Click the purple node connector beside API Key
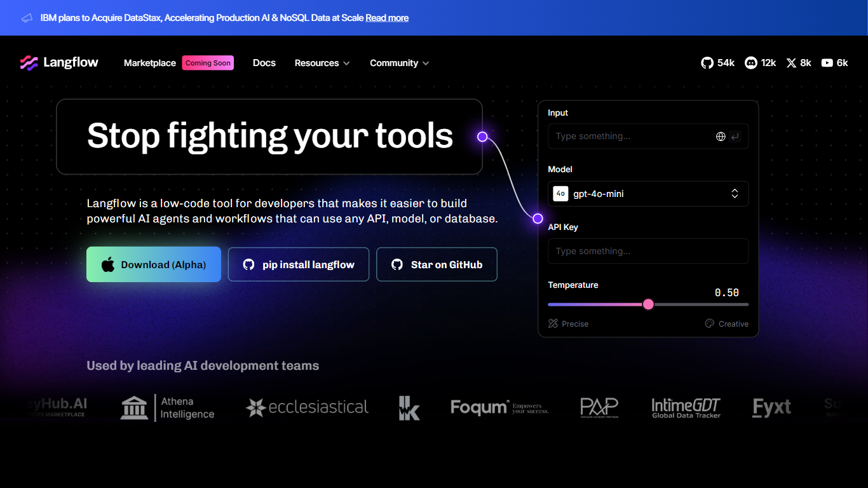The height and width of the screenshot is (488, 868). pyautogui.click(x=538, y=219)
